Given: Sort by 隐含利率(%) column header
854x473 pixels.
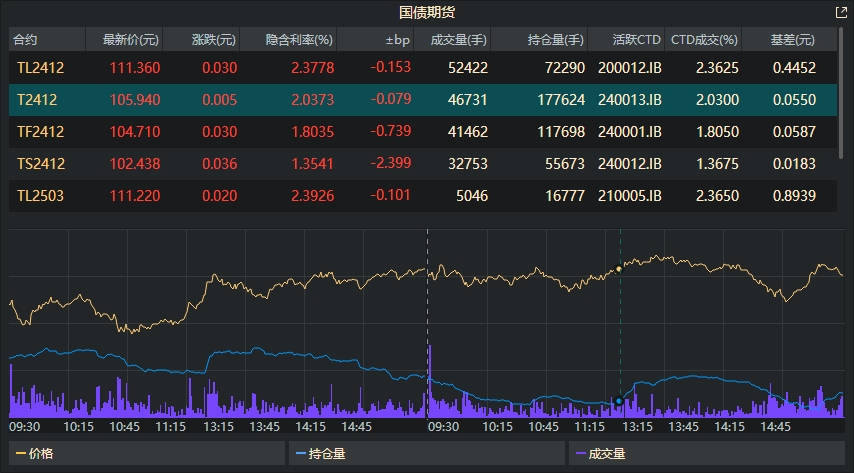Looking at the screenshot, I should click(299, 40).
